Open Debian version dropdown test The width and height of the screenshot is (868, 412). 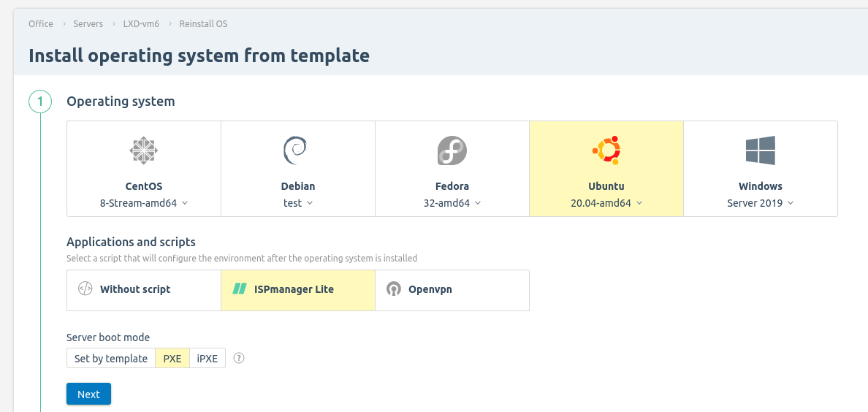298,203
